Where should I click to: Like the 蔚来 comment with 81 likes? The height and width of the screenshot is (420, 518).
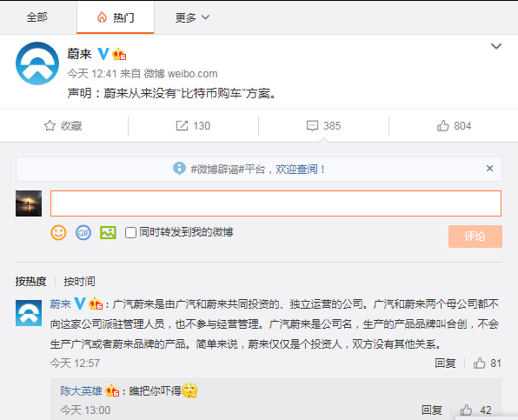click(480, 363)
